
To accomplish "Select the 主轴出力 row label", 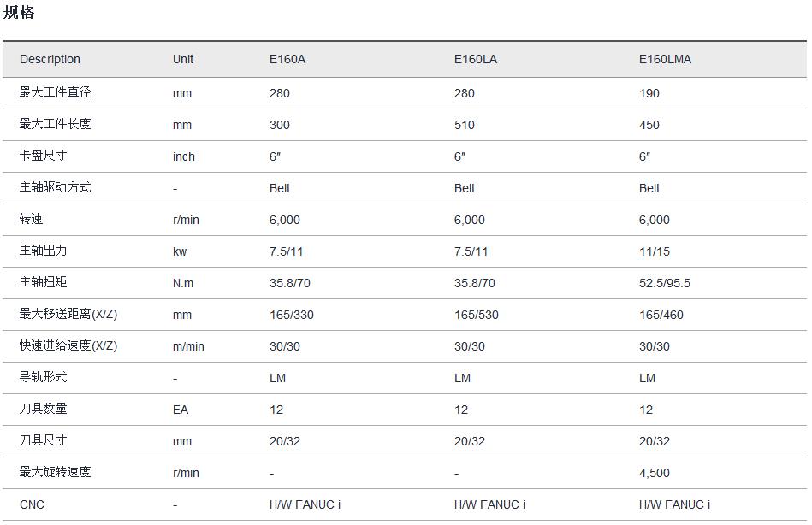I will tap(43, 251).
